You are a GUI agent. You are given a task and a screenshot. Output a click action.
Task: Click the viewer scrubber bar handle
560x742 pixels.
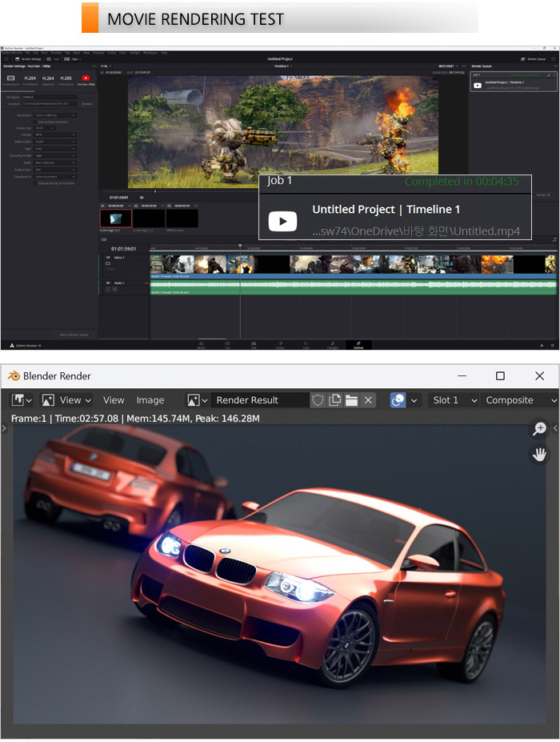click(x=155, y=191)
